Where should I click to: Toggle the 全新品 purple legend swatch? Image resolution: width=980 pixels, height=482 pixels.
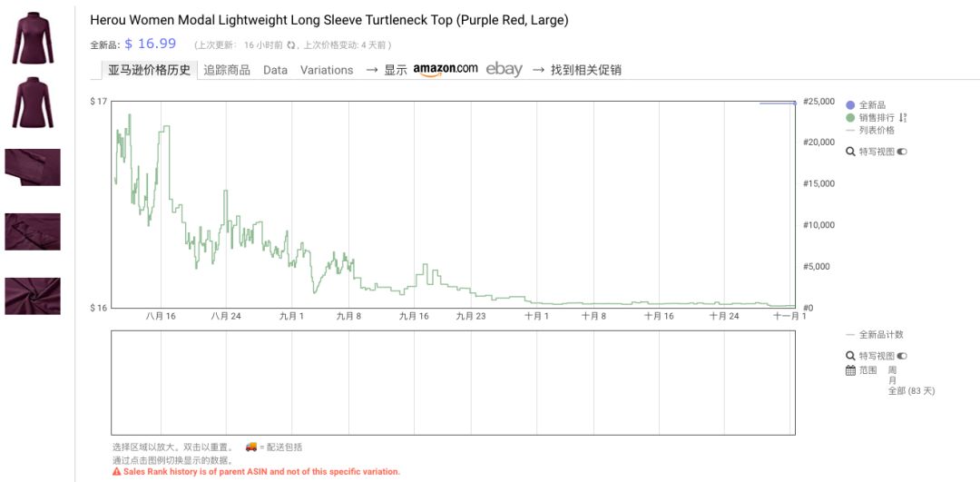[850, 105]
